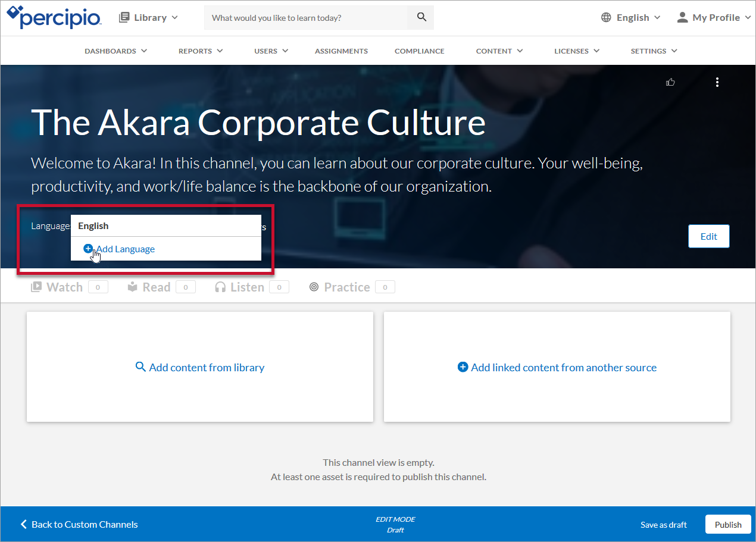The image size is (756, 542).
Task: Click the Listen headphones icon
Action: [x=220, y=287]
